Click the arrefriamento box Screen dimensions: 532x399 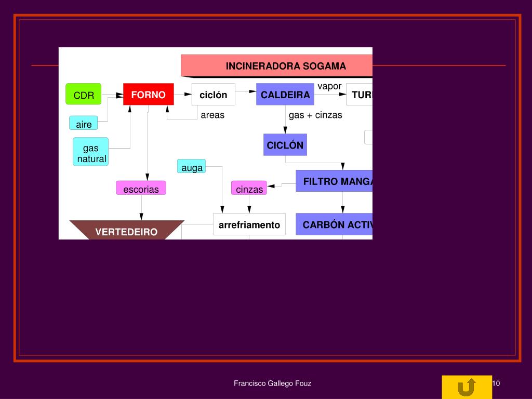(249, 224)
